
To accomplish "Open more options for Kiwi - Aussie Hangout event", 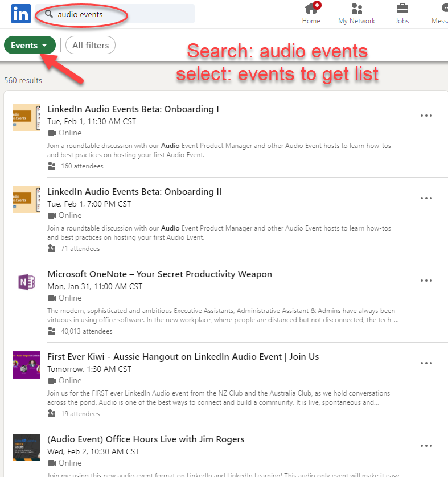I will tap(426, 363).
